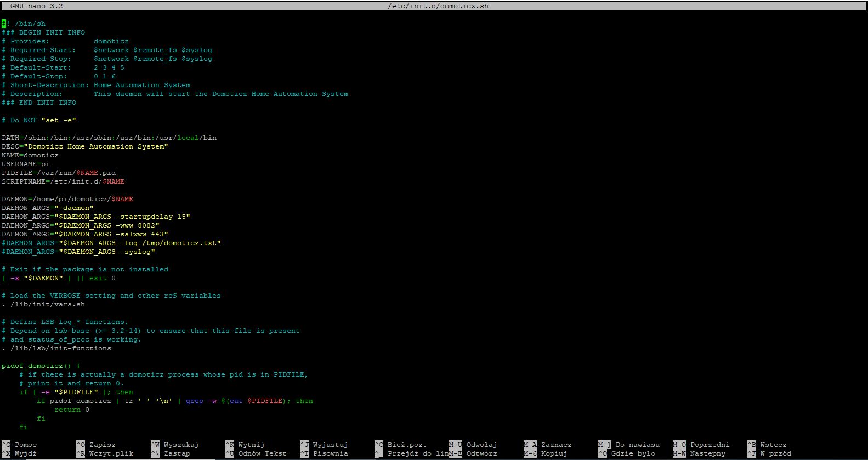The image size is (868, 460).
Task: Click the Required-Start line
Action: 107,50
